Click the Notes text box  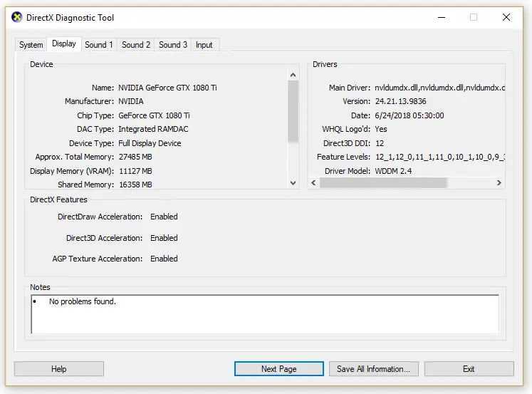tap(265, 314)
